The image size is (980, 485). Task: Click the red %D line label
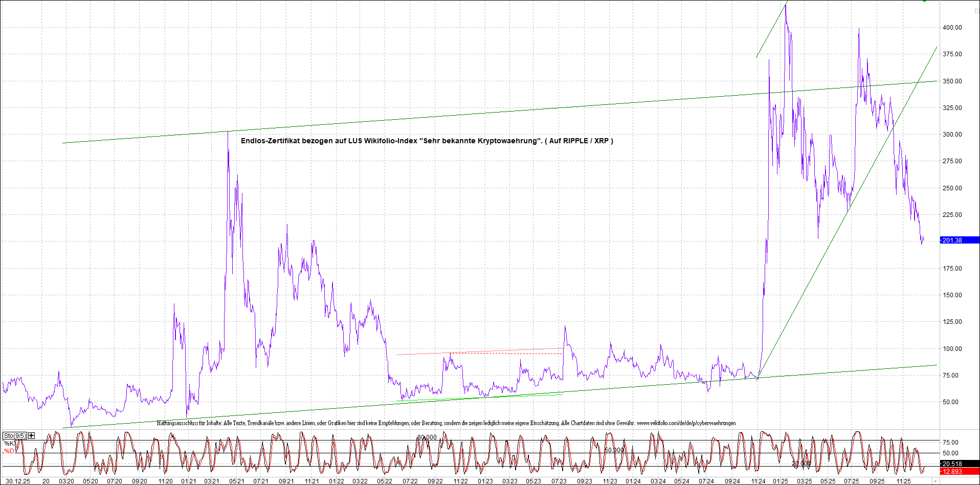[9, 451]
